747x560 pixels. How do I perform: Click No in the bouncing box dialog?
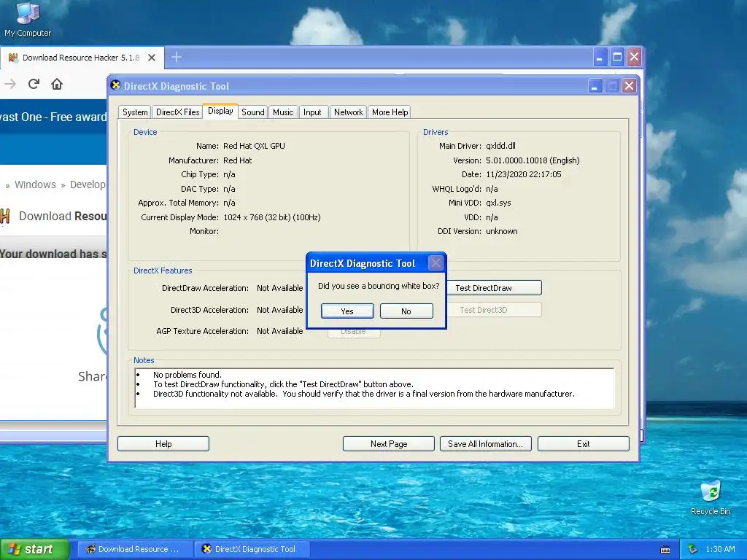pos(406,311)
